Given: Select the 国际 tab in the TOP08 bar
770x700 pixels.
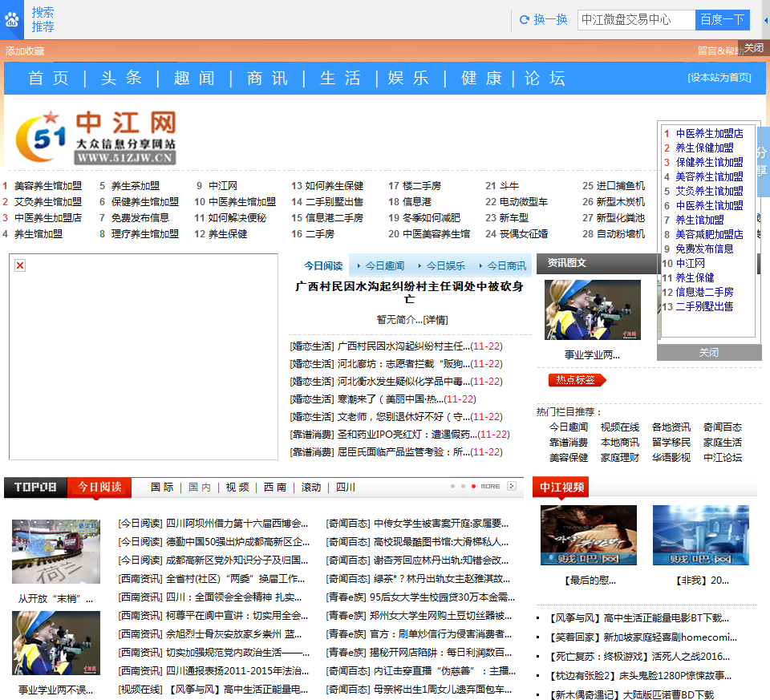Looking at the screenshot, I should tap(162, 487).
